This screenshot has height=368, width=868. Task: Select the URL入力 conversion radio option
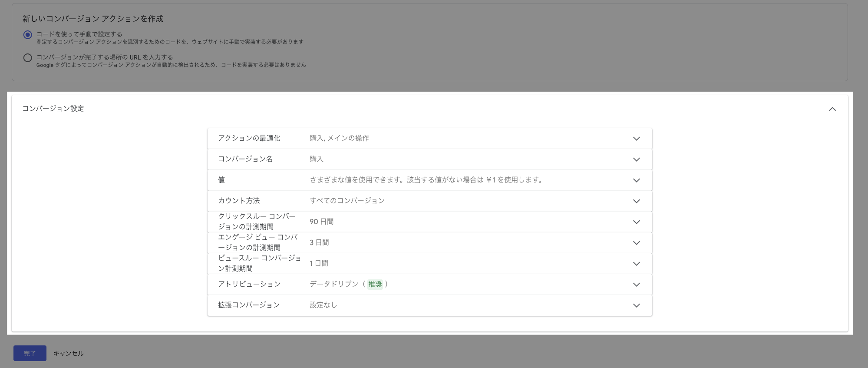pos(28,58)
